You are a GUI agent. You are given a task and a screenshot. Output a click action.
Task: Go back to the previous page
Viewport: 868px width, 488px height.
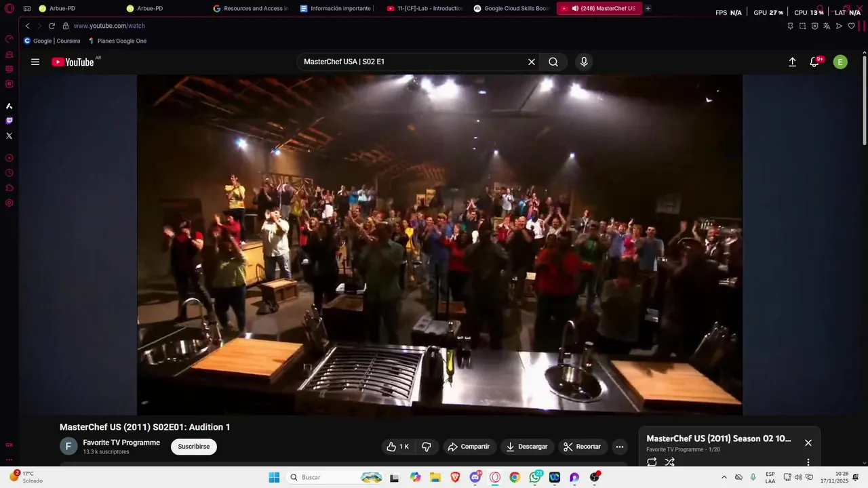[27, 26]
